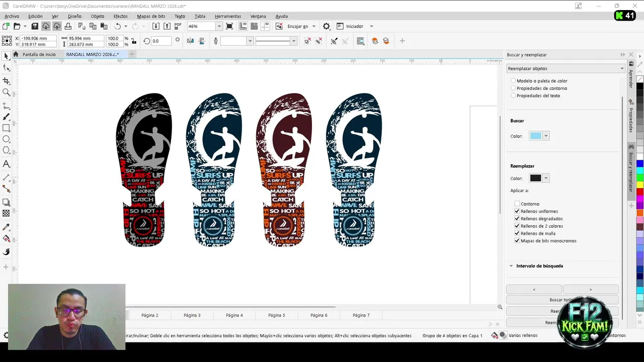The width and height of the screenshot is (644, 362).
Task: Click Mirror horizontally icon
Action: click(x=190, y=41)
